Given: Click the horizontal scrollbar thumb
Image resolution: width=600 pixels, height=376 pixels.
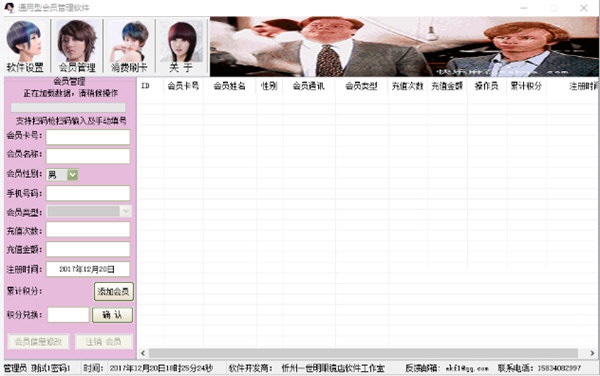Looking at the screenshot, I should coord(363,353).
